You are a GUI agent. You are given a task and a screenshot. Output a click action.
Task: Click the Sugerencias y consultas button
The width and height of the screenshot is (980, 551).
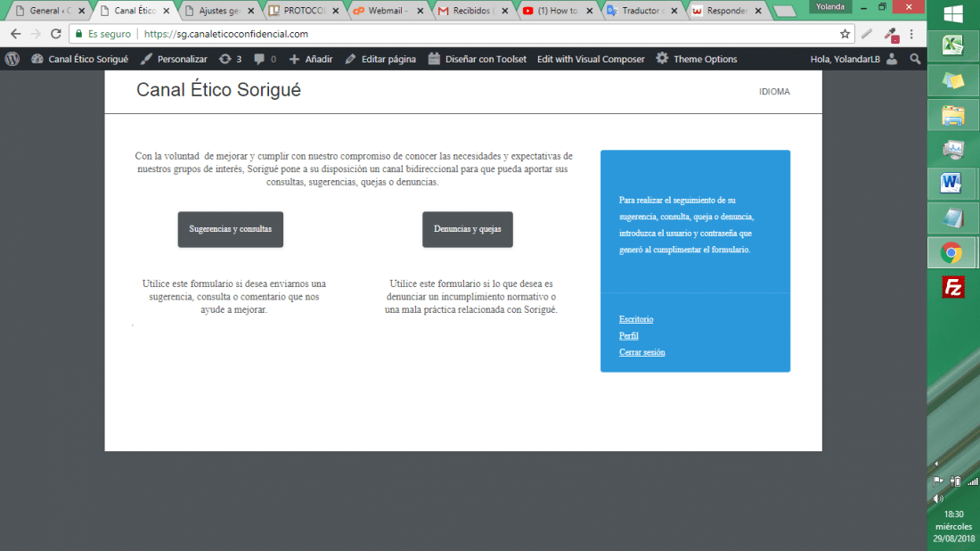click(x=231, y=229)
